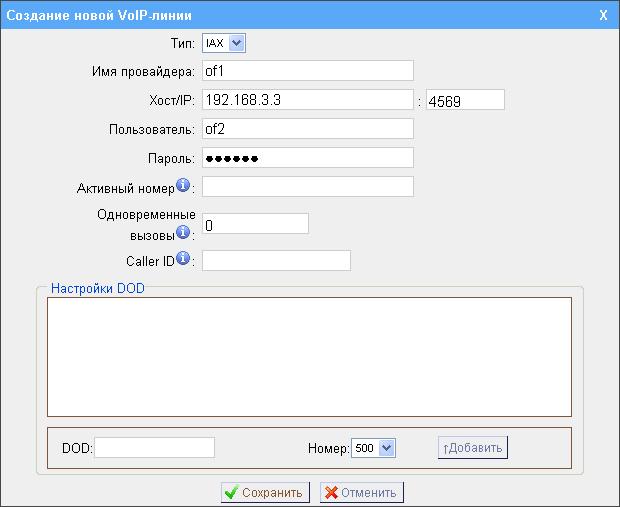This screenshot has width=620, height=507.
Task: Click the DOD text input
Action: click(154, 448)
